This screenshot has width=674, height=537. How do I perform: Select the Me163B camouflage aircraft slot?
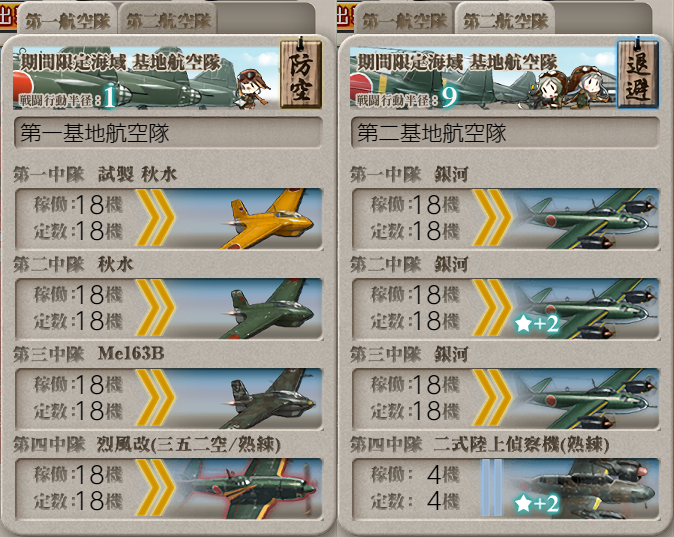coord(168,399)
